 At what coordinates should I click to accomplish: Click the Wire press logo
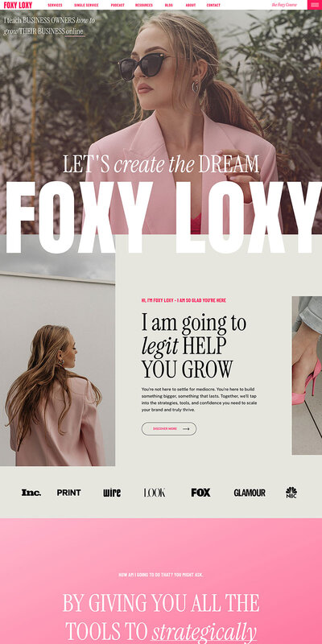coord(112,493)
